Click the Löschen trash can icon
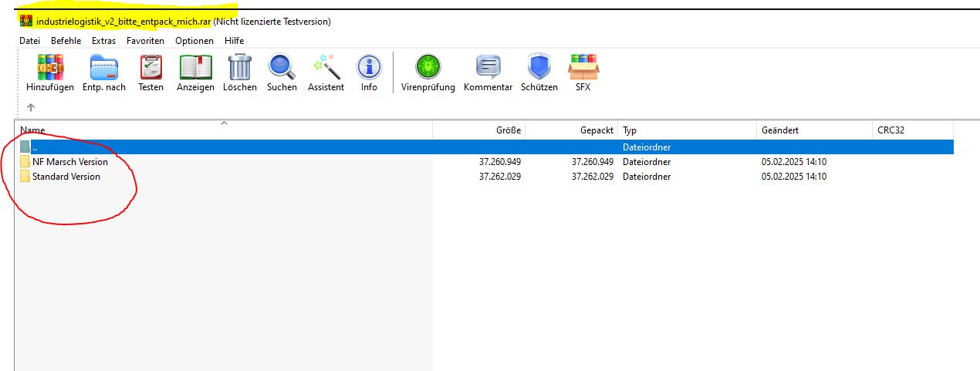980x371 pixels. tap(240, 67)
